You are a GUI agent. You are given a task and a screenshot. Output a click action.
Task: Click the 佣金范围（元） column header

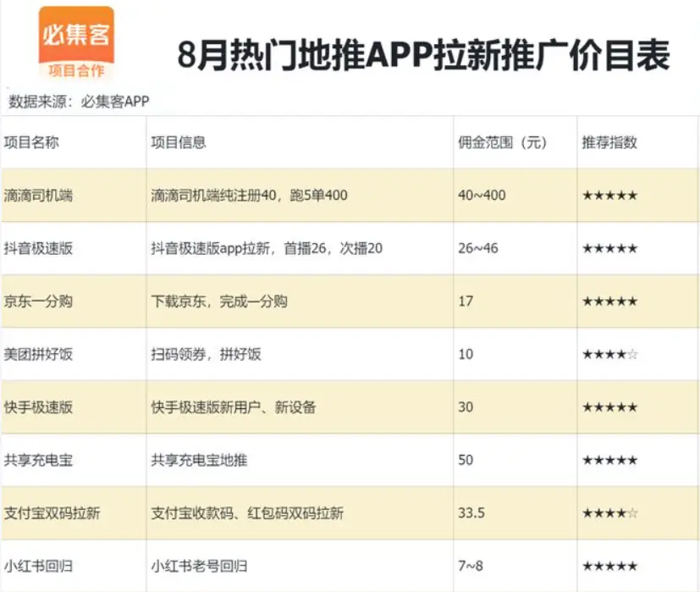click(502, 142)
